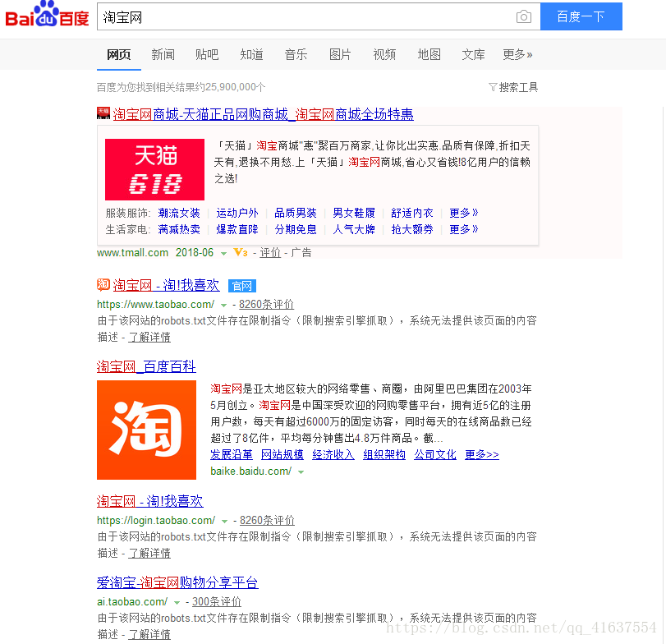
Task: Open the 分期免息 link
Action: click(x=296, y=229)
